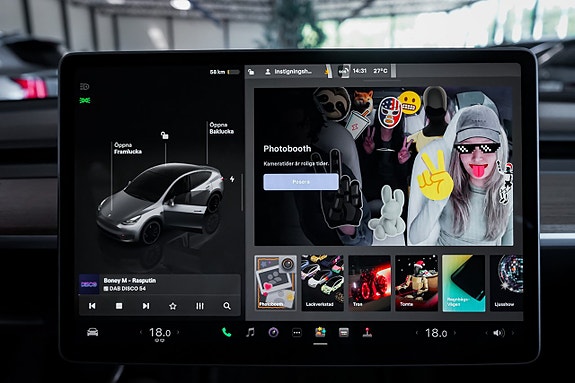Lower volume with left chevron
This screenshot has width=575, height=383.
[487, 333]
